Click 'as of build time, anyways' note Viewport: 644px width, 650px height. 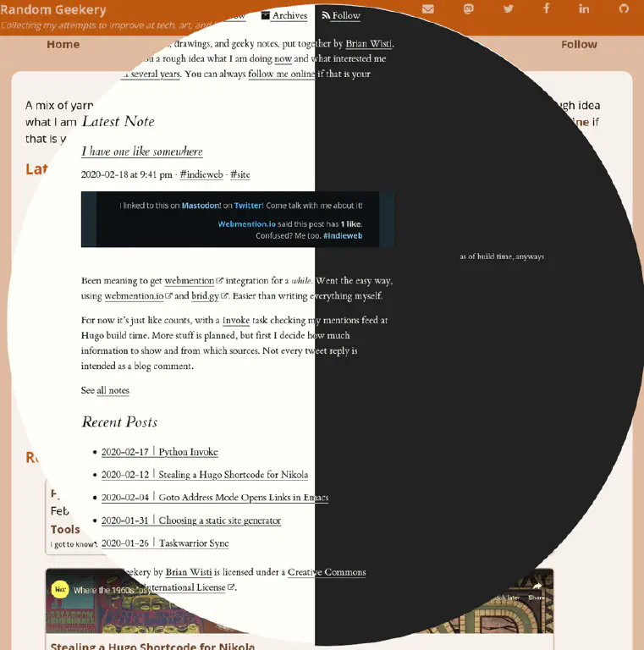(x=502, y=256)
